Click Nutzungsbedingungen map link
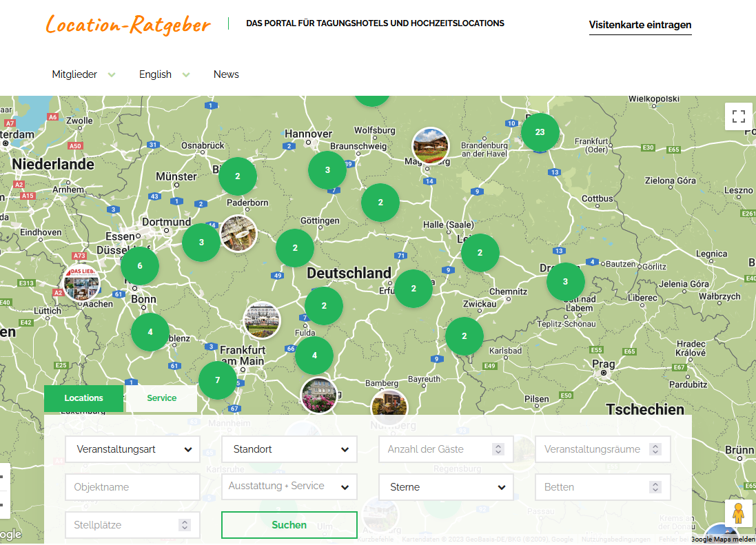This screenshot has width=756, height=545. pos(615,539)
